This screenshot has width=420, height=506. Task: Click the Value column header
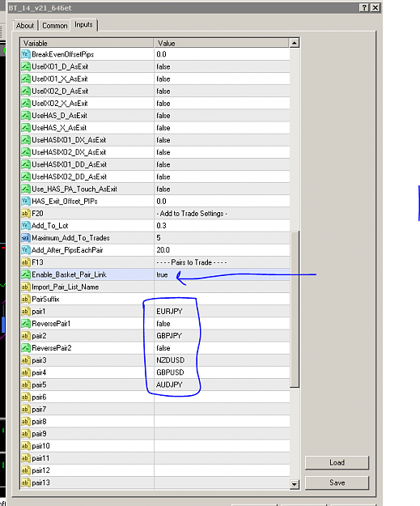222,43
